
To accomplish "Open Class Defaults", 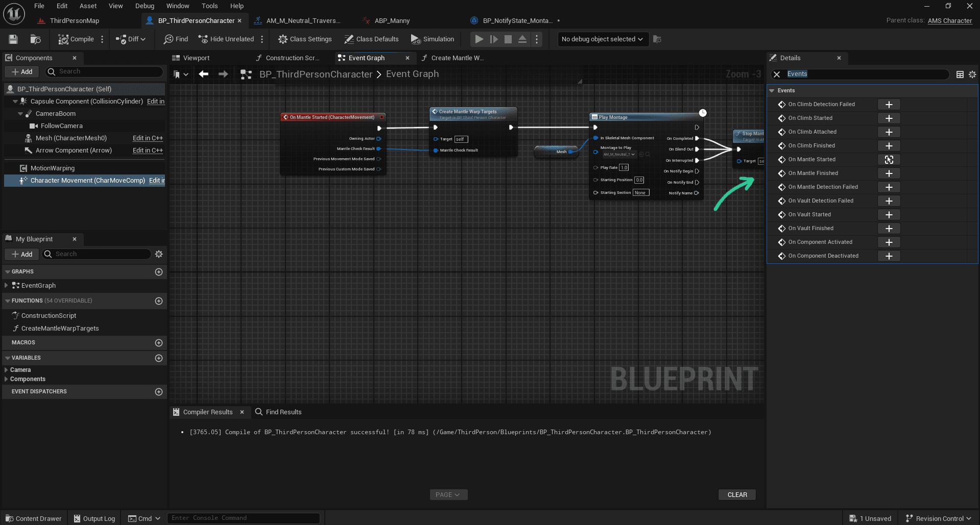I will [371, 39].
